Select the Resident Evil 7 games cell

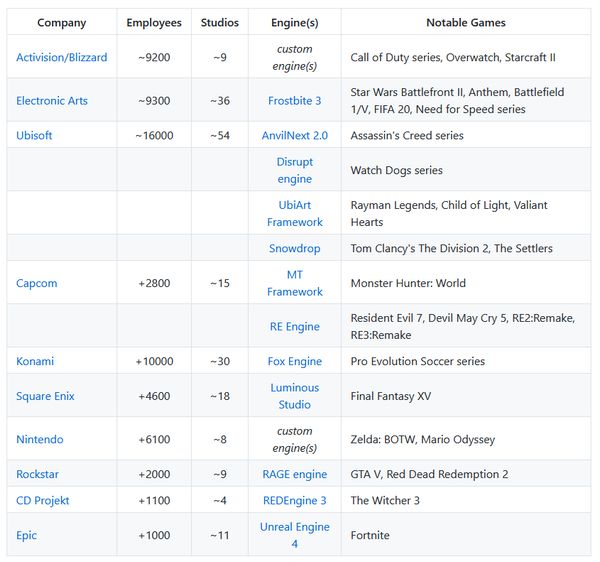(466, 327)
